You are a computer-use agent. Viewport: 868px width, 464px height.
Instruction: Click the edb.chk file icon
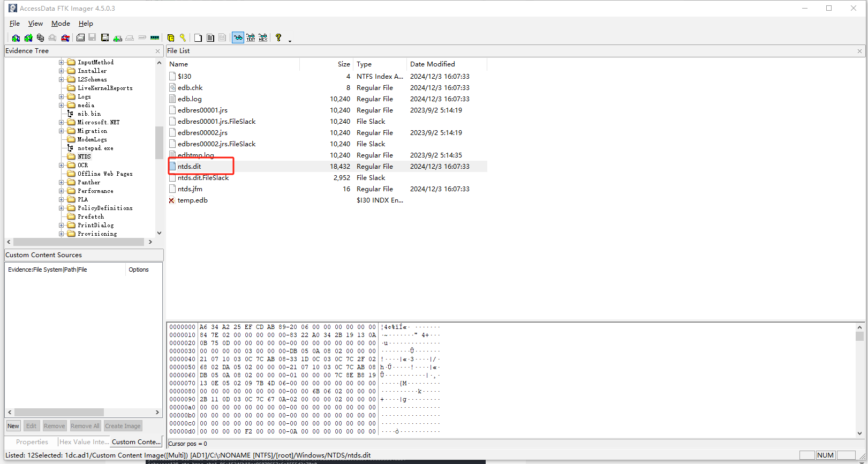(172, 88)
